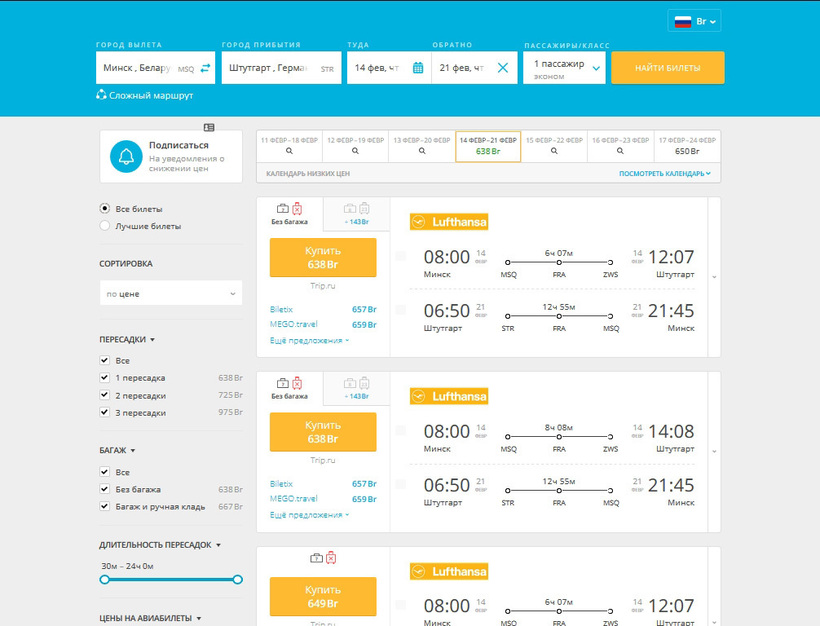Click the Сложный маршрут route icon
The image size is (820, 626).
(x=101, y=95)
